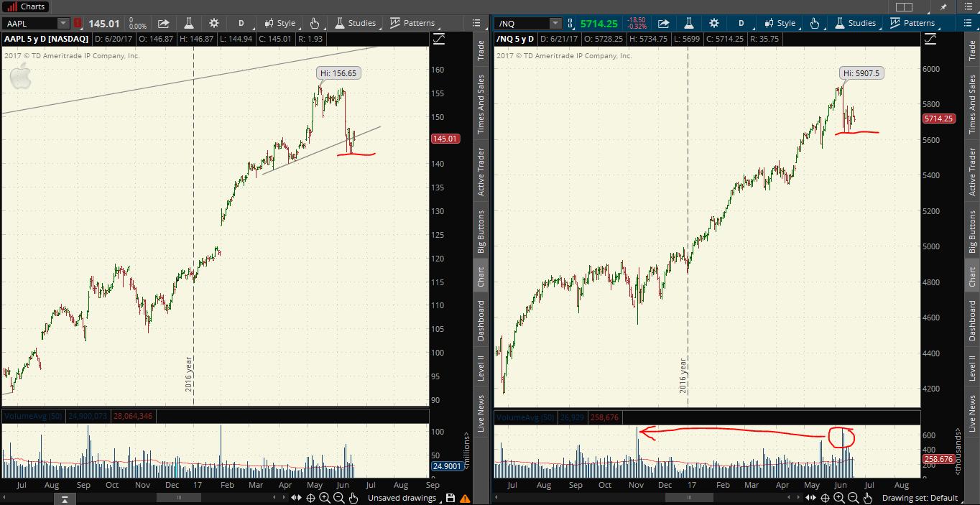
Task: Open Level II tab beside AAPL chart
Action: coord(481,368)
